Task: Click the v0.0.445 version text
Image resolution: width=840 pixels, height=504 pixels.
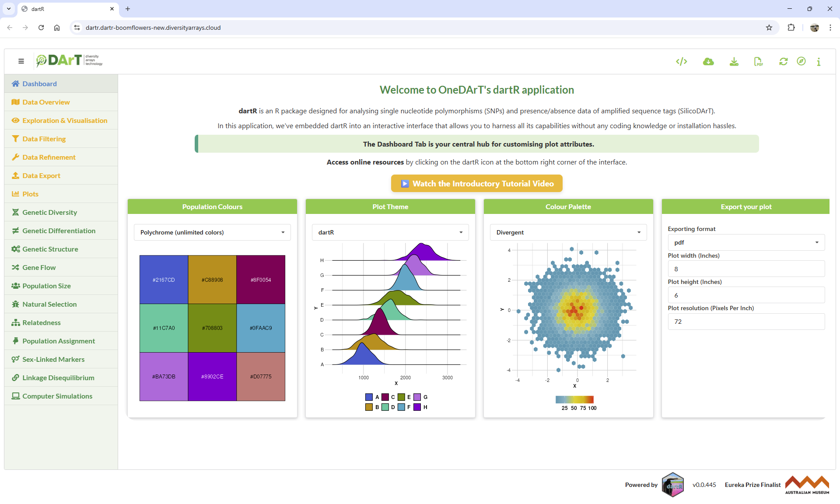Action: [704, 485]
